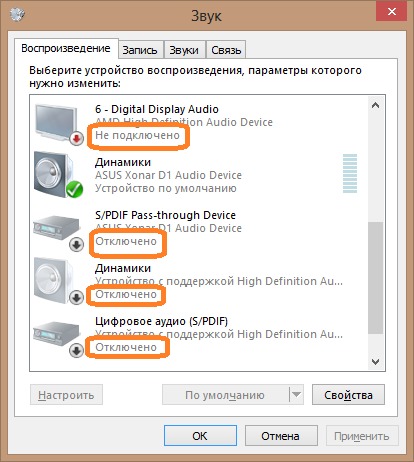Click the scroll down arrow of device list
The height and width of the screenshot is (462, 414).
(x=376, y=362)
